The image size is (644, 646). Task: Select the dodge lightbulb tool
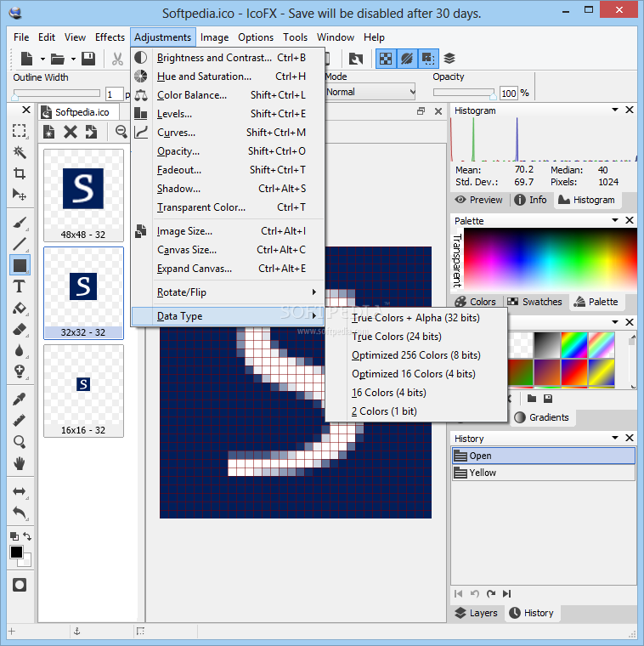(20, 371)
